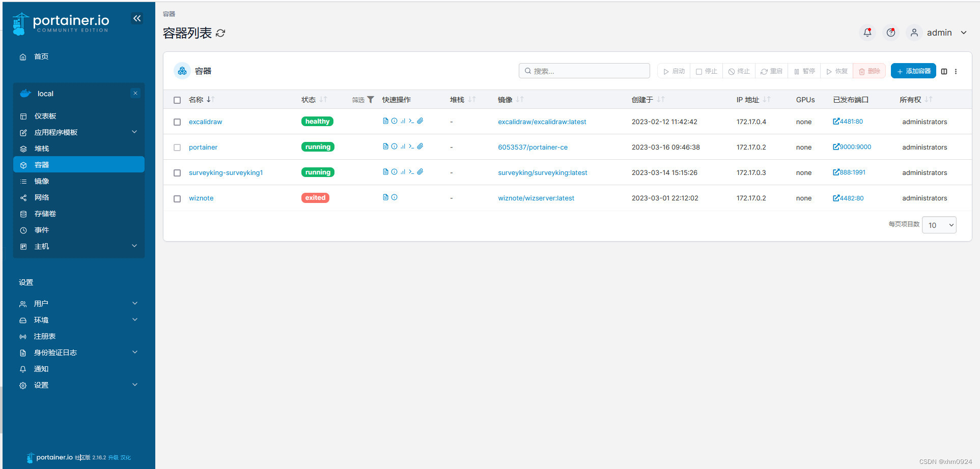Screen dimensions: 980x469
Task: Select the excalidraw container checkbox
Action: [x=177, y=122]
